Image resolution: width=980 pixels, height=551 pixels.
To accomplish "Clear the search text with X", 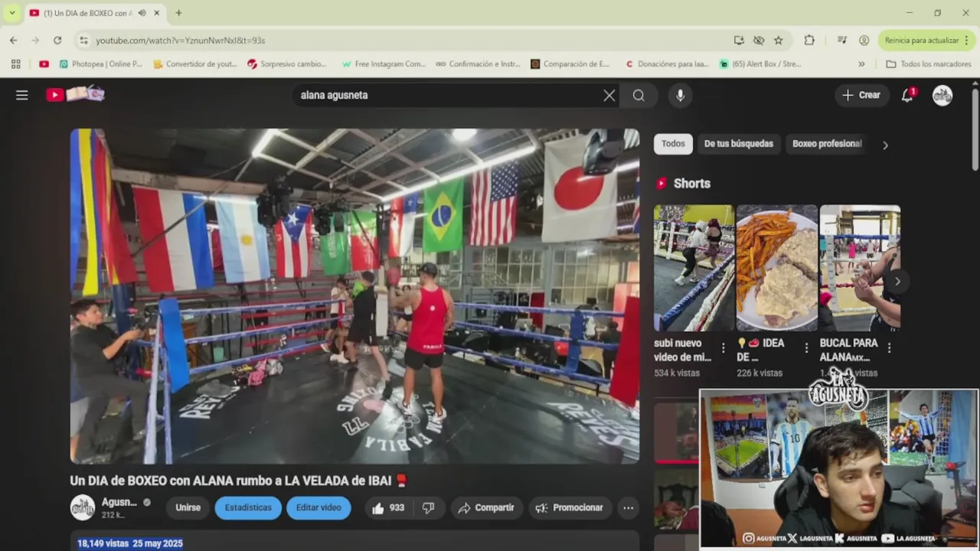I will coord(609,95).
